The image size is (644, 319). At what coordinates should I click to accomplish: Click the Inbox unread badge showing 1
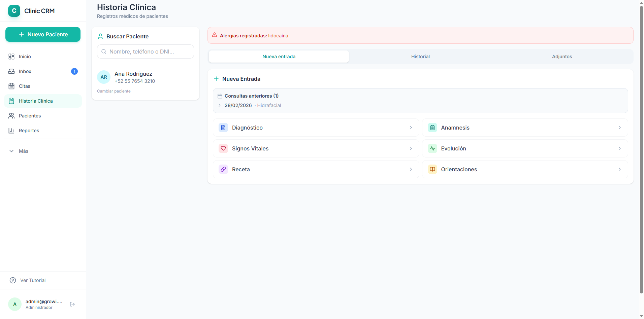pos(74,71)
